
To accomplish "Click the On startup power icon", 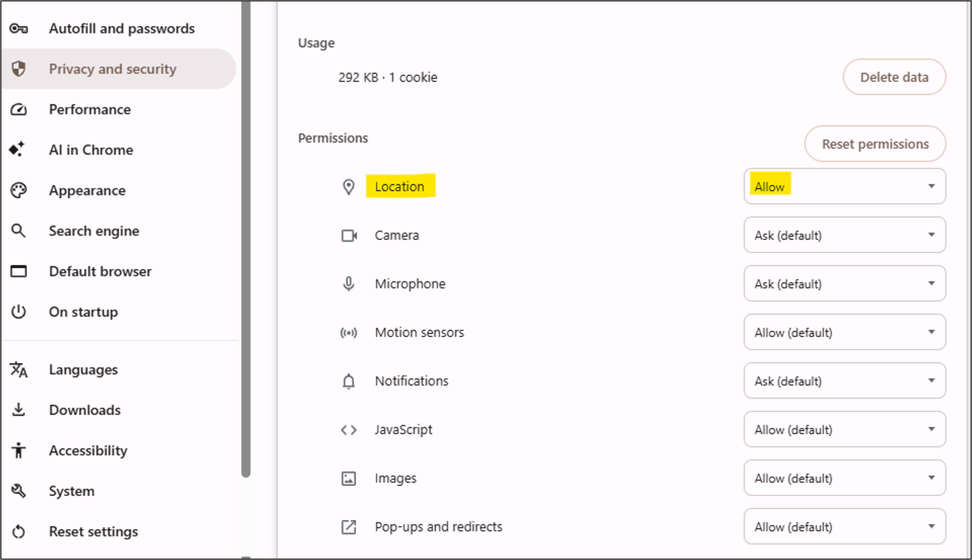I will click(x=19, y=312).
